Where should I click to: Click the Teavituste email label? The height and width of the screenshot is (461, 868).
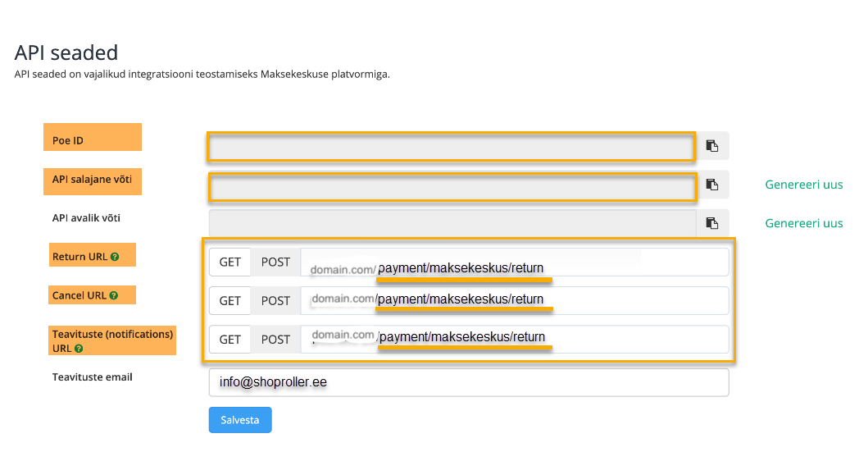point(92,377)
